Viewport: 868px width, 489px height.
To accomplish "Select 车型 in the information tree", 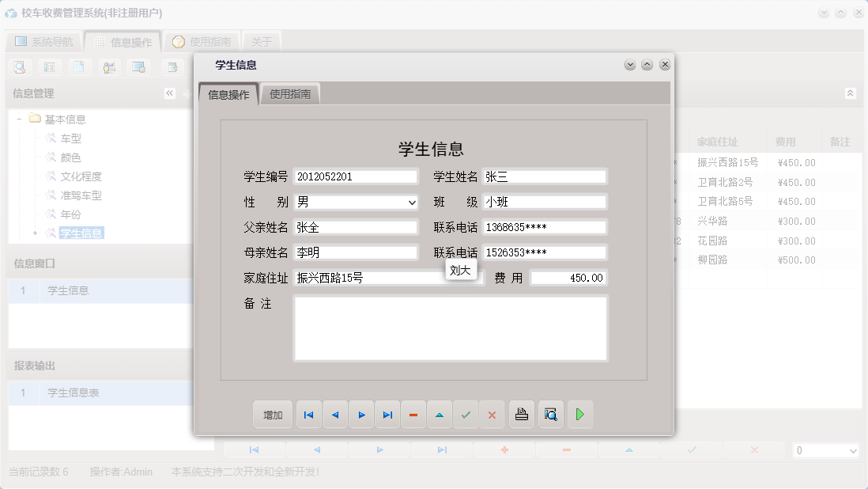I will click(x=71, y=138).
